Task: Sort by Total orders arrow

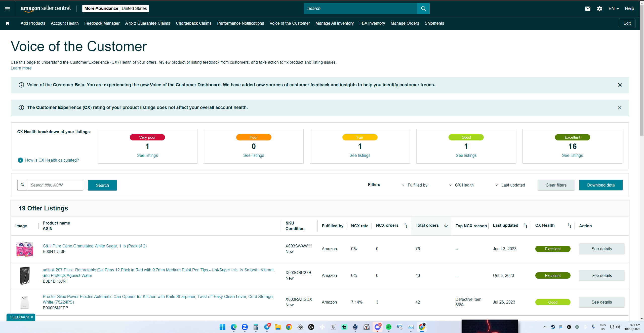Action: pos(446,226)
